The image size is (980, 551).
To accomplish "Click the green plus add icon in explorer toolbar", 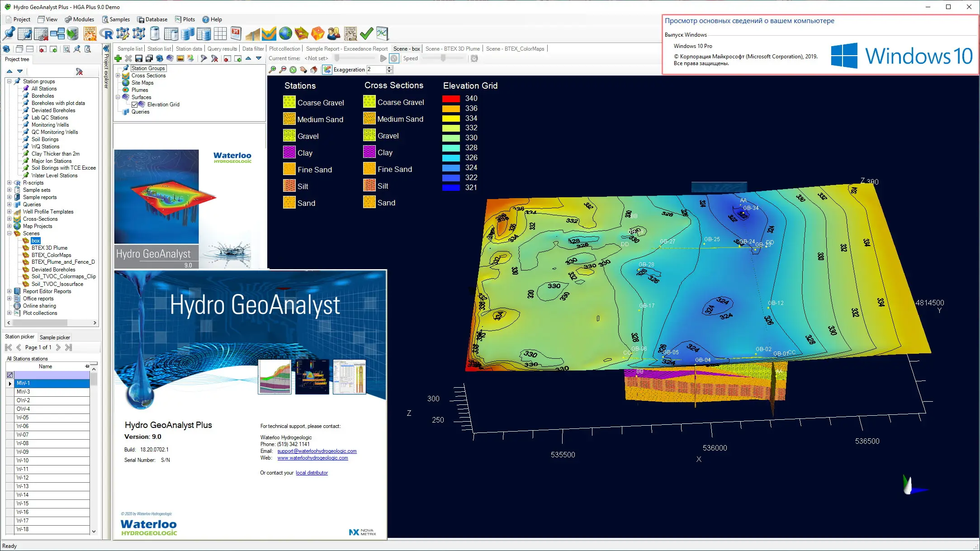I will [x=118, y=58].
